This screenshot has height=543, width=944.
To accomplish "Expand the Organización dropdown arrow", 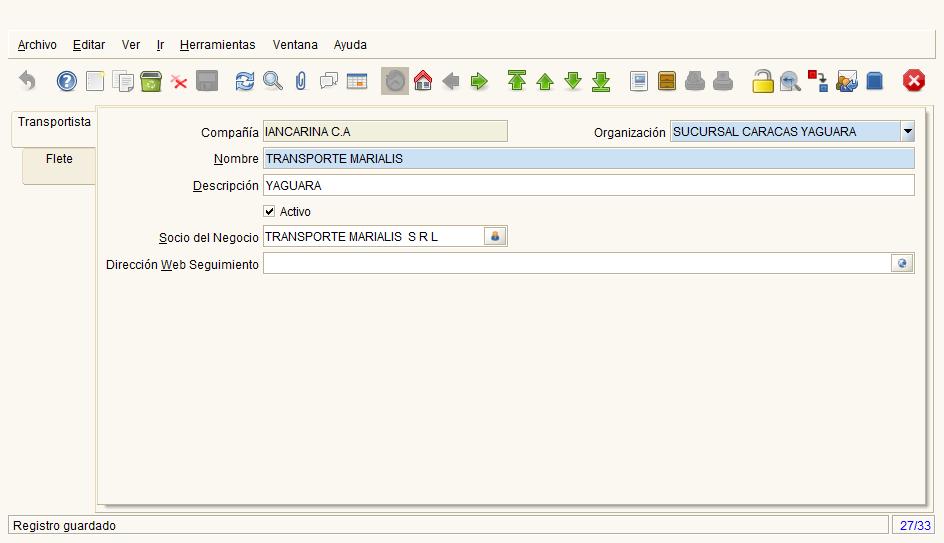I will click(x=907, y=131).
